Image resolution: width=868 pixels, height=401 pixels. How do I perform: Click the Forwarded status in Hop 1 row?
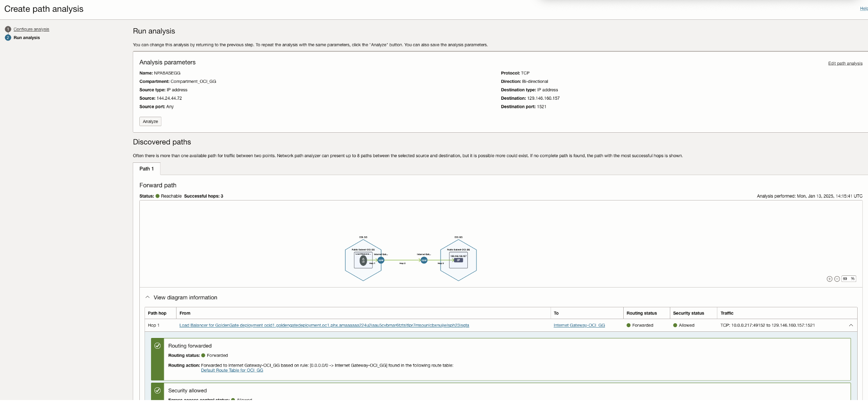[x=640, y=325]
